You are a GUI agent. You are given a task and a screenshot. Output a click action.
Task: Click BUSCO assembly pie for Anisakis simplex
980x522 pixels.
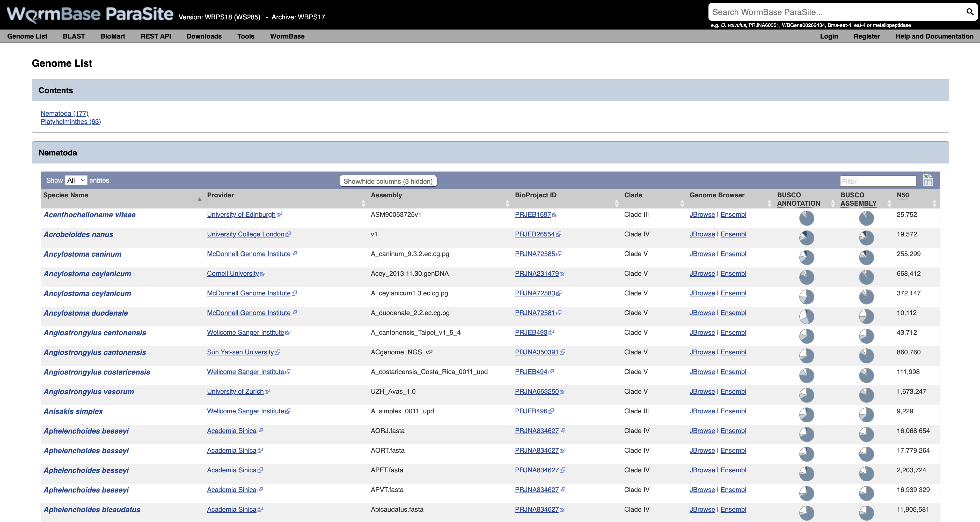866,415
